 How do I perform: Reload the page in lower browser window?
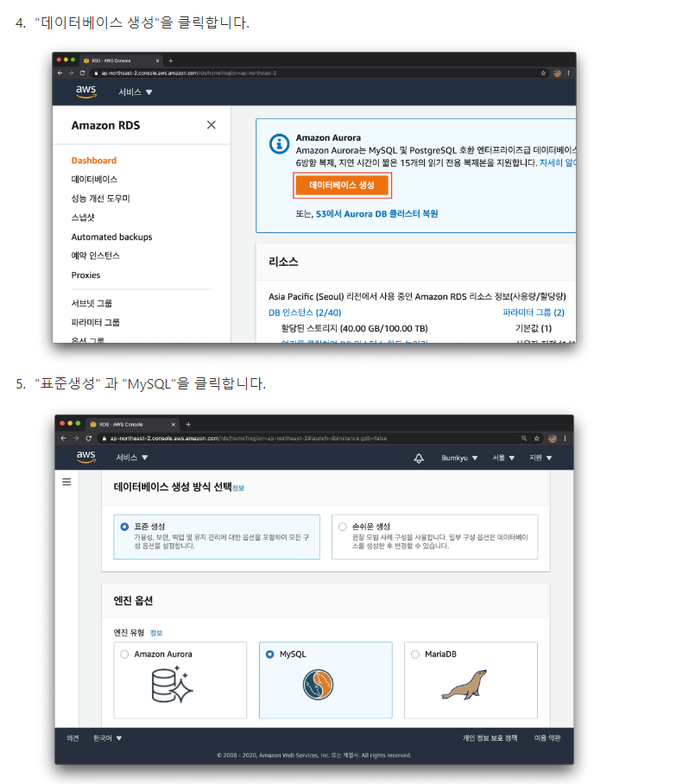89,439
